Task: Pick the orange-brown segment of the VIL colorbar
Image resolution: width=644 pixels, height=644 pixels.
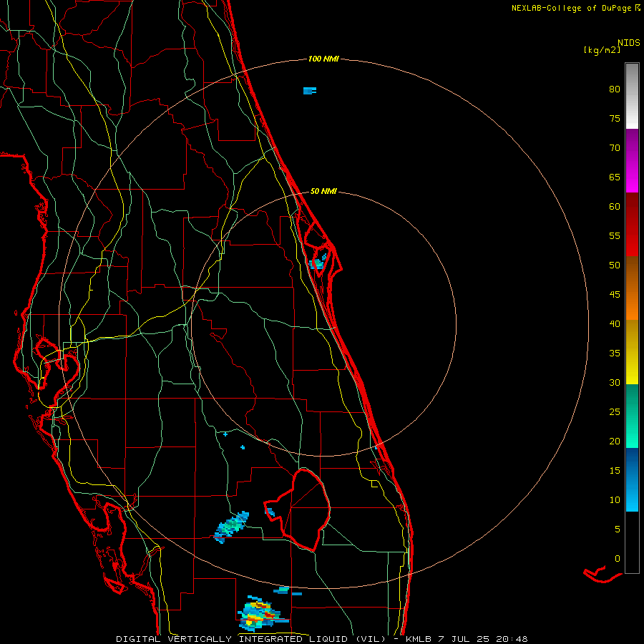Action: coord(632,288)
